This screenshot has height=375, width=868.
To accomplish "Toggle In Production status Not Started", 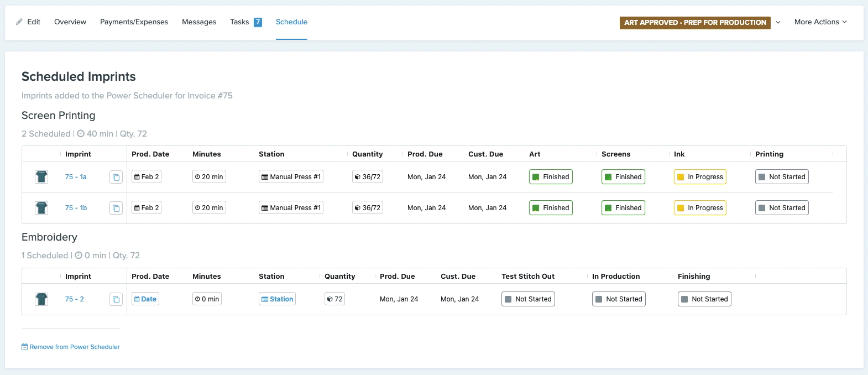I will click(619, 299).
